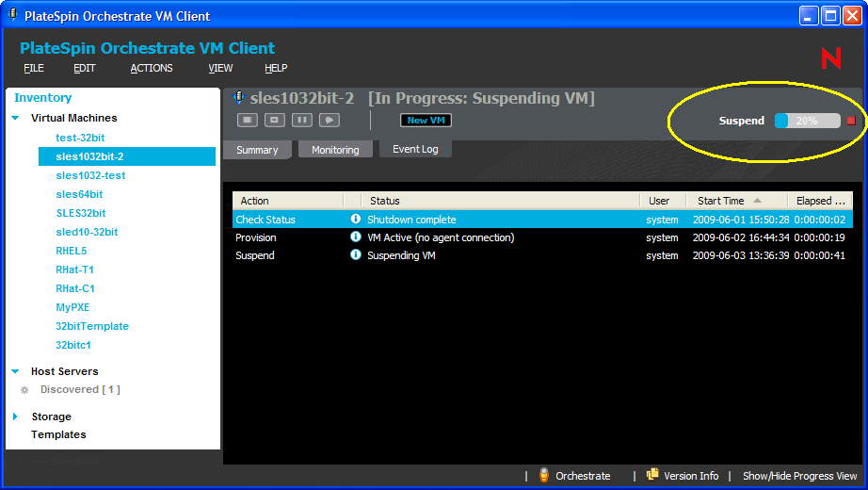Select SLES32bit virtual machine
The image size is (868, 490).
[81, 213]
